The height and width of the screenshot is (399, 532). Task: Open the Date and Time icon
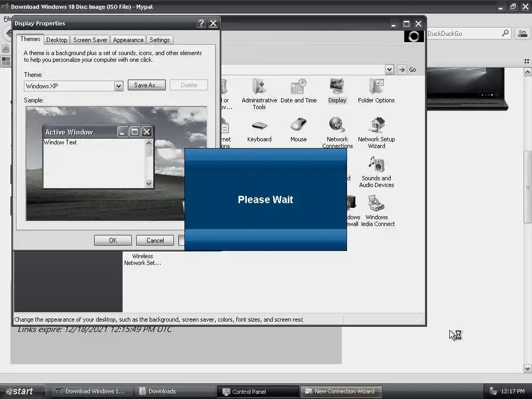tap(299, 91)
